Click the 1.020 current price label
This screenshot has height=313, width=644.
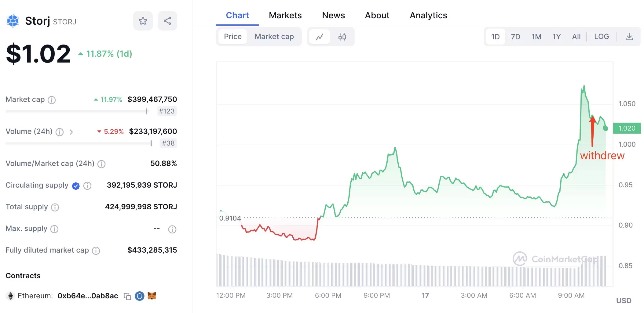pos(627,128)
